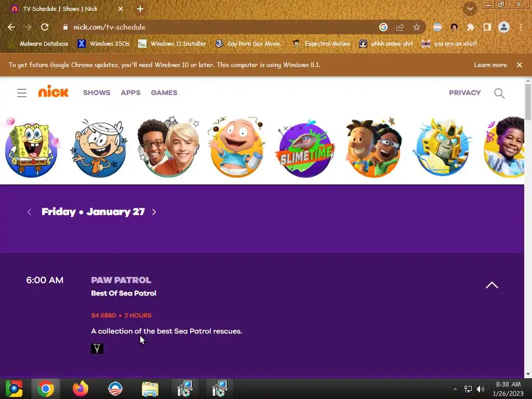Image resolution: width=532 pixels, height=399 pixels.
Task: Click the PAW PATROL show title
Action: (x=121, y=280)
